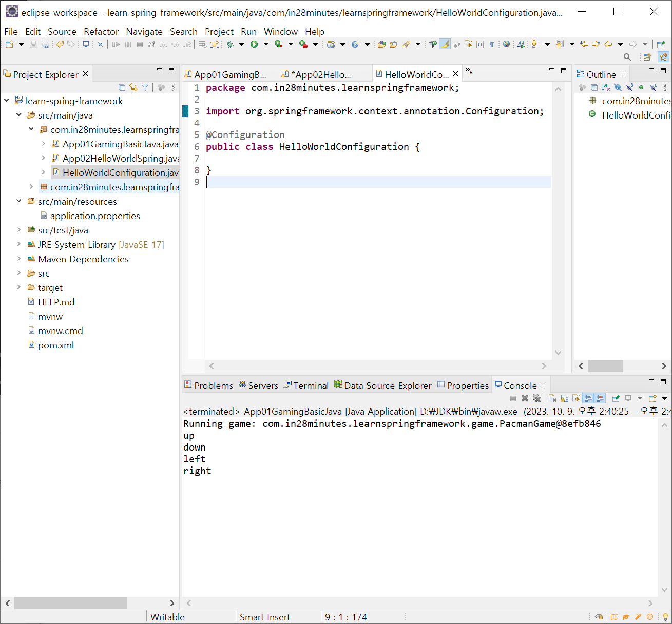Switch to App01GamingB... editor tab

click(x=225, y=74)
